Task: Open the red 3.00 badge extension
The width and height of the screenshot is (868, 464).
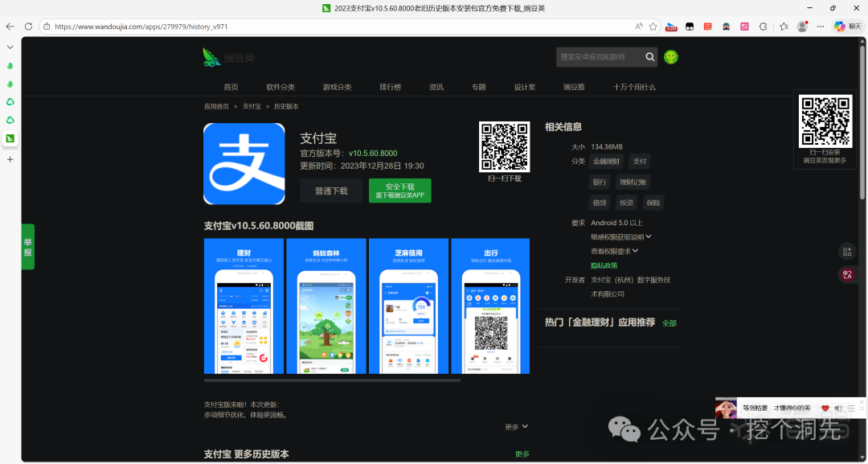Action: coord(671,26)
